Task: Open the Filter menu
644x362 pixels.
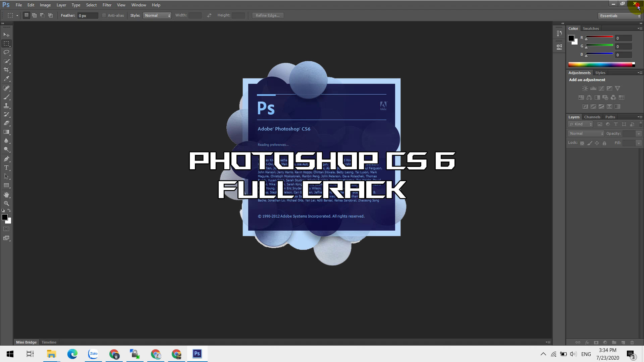Action: 107,5
